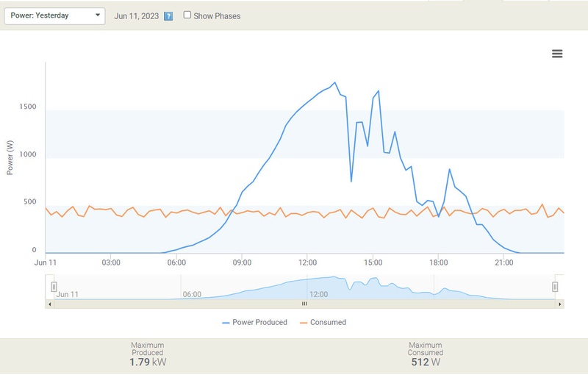This screenshot has width=588, height=386.
Task: Click the production peak on blue line
Action: tap(335, 82)
